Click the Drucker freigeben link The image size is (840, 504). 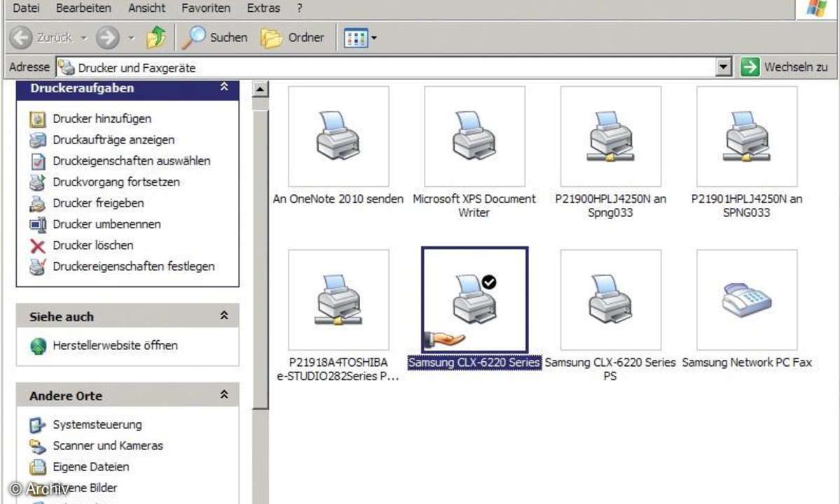click(x=98, y=203)
